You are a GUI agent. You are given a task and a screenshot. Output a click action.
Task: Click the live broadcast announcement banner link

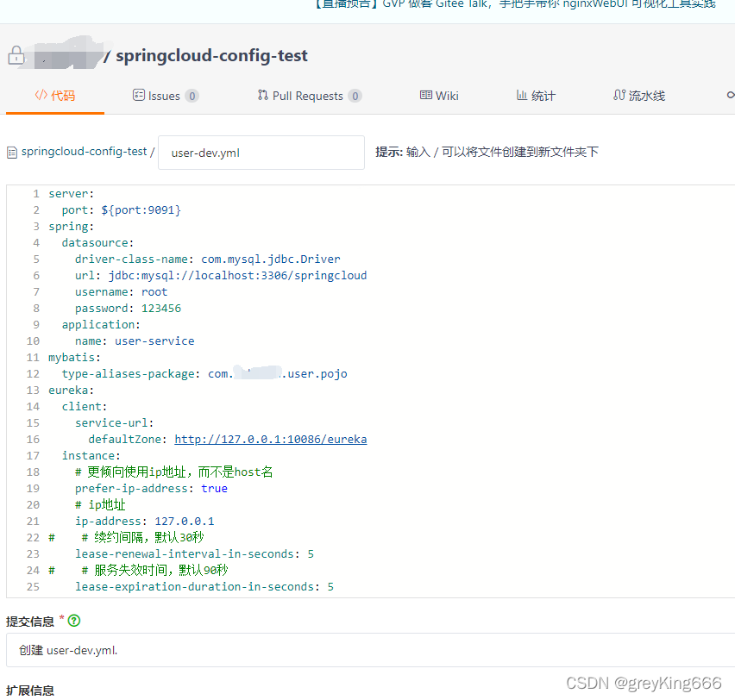514,3
